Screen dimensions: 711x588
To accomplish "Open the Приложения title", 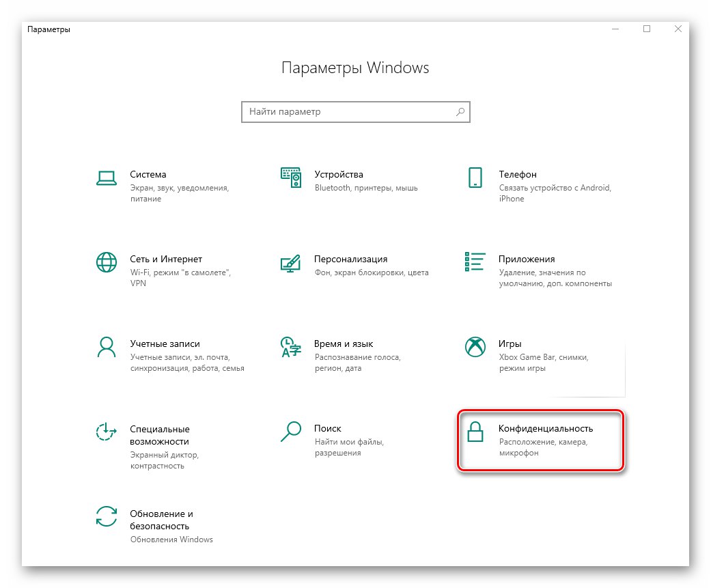I will [x=527, y=259].
